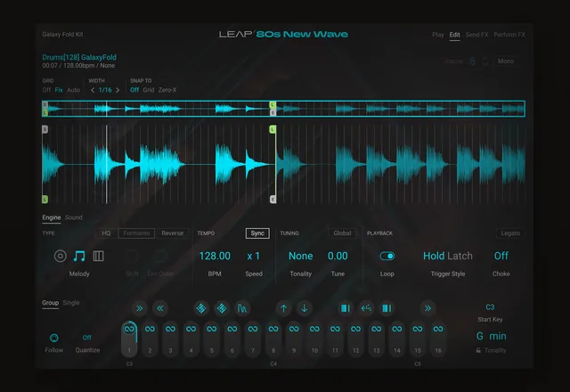Viewport: 570px width, 392px height.
Task: Select Hold trigger style
Action: (x=434, y=256)
